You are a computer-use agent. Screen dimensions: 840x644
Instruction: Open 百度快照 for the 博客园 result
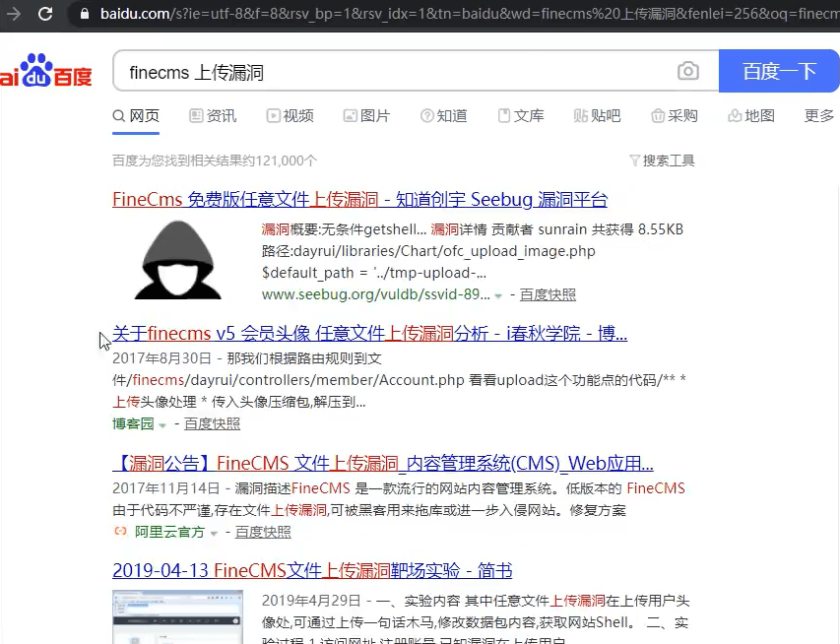[x=212, y=424]
